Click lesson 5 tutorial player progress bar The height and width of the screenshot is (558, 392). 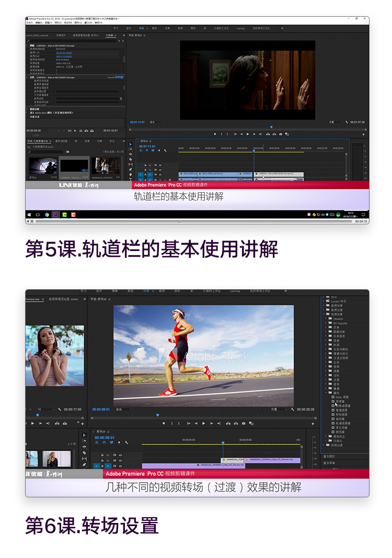tap(195, 221)
